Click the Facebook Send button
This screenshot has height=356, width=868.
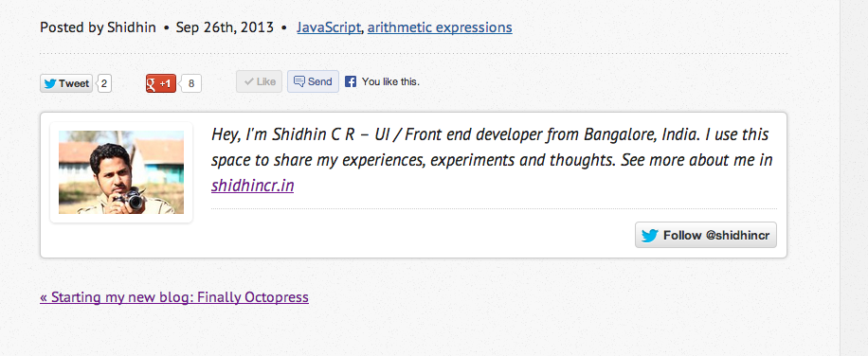[x=314, y=81]
